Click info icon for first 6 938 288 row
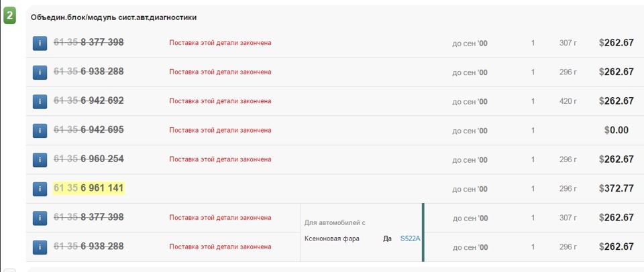This screenshot has width=644, height=272. [x=40, y=72]
